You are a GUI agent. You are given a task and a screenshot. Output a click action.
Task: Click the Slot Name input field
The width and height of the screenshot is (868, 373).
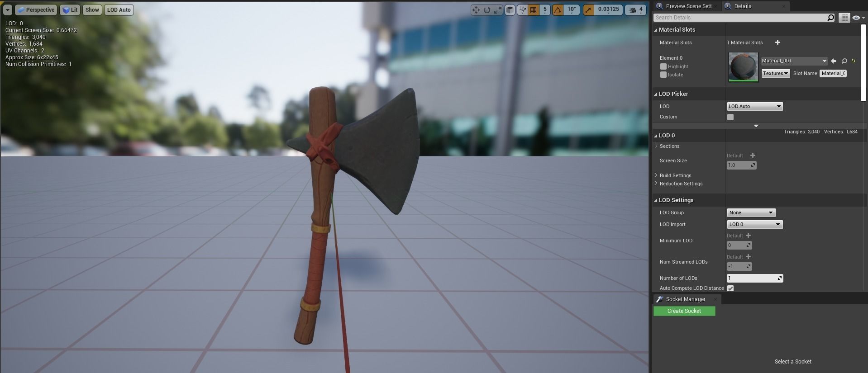pyautogui.click(x=833, y=73)
